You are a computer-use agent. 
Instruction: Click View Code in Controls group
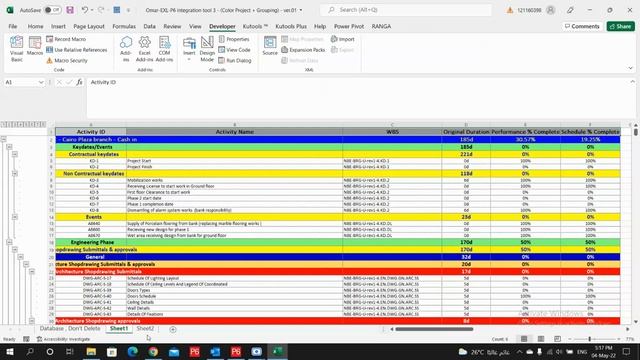[x=234, y=50]
